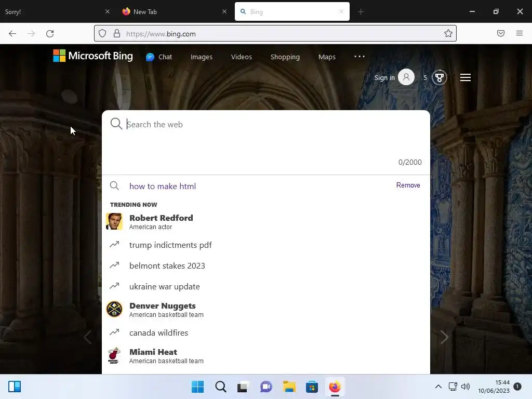Open the clock and date panel
Viewport: 532px width, 399px height.
494,387
